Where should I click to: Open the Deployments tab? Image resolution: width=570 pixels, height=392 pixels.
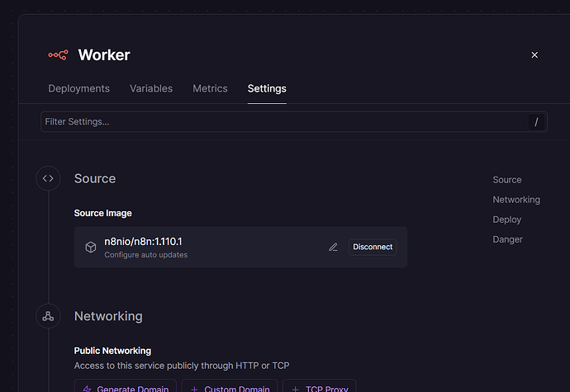(x=78, y=88)
